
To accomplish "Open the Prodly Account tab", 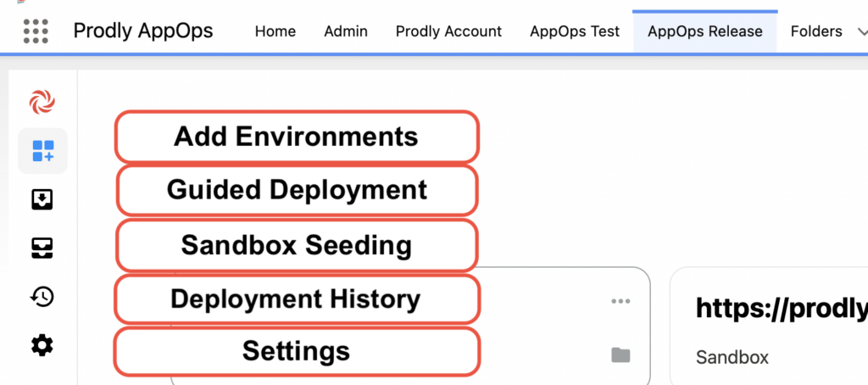I will coord(448,31).
